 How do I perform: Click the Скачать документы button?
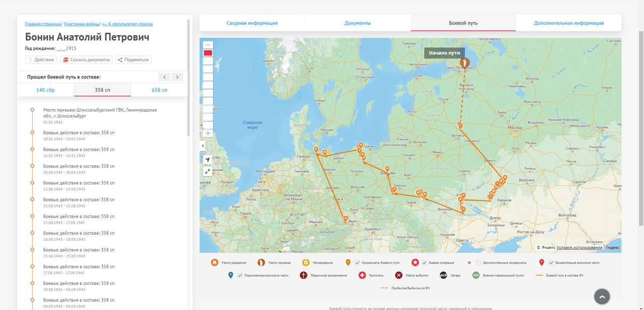87,60
